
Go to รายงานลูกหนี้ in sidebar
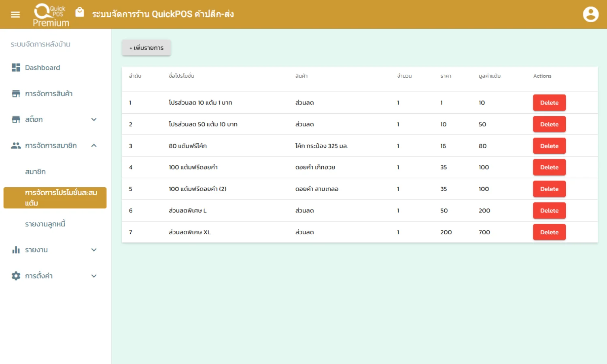click(45, 224)
